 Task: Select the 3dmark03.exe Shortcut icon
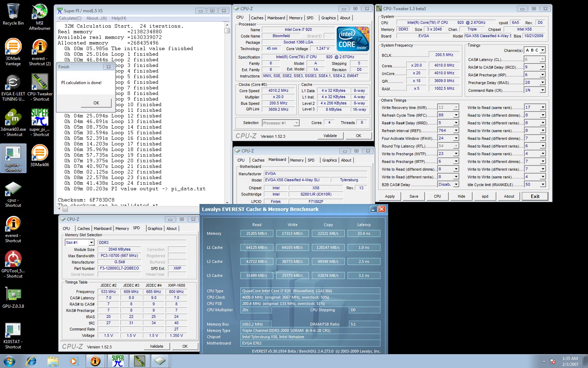(x=13, y=123)
